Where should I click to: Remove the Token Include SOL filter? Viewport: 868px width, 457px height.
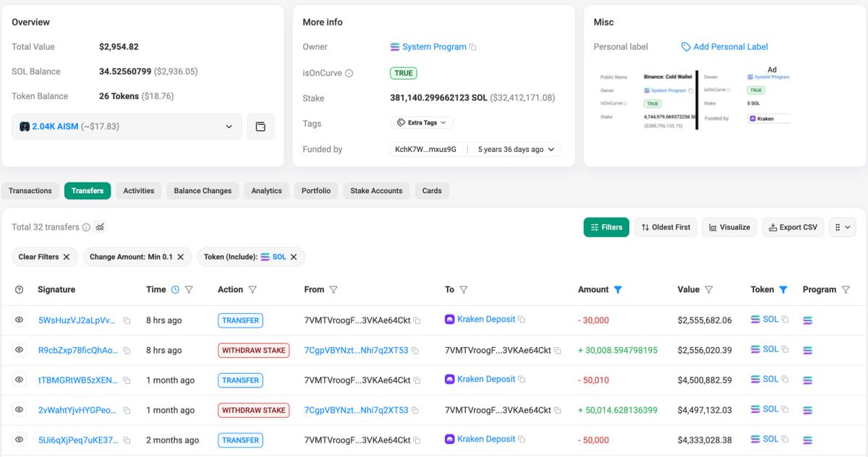coord(294,257)
